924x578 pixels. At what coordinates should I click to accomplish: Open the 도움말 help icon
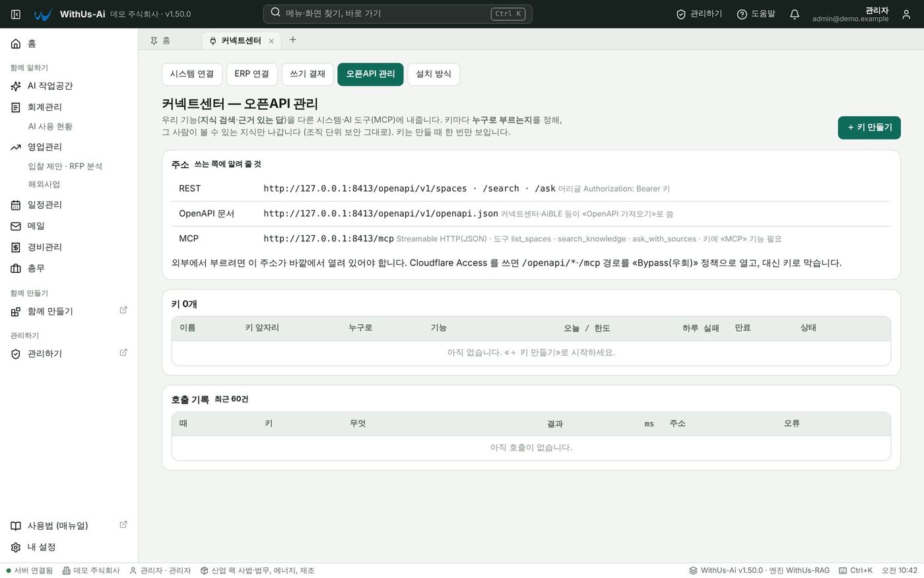pos(742,14)
